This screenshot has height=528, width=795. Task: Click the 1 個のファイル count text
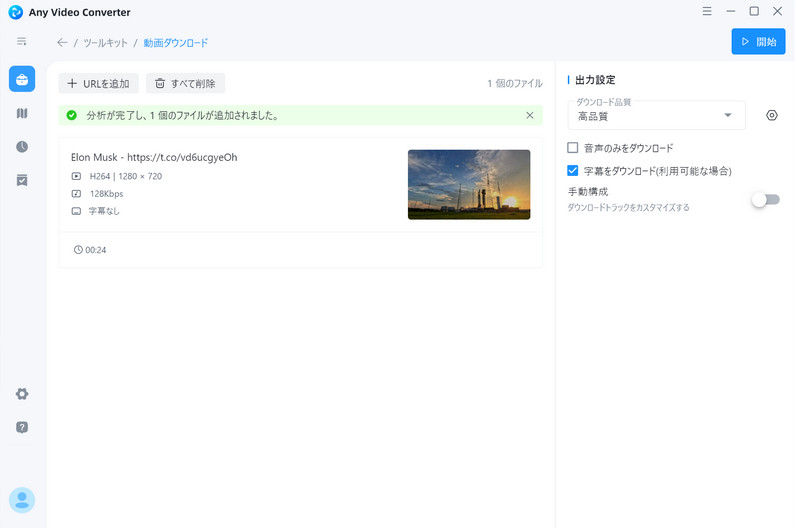pos(515,83)
